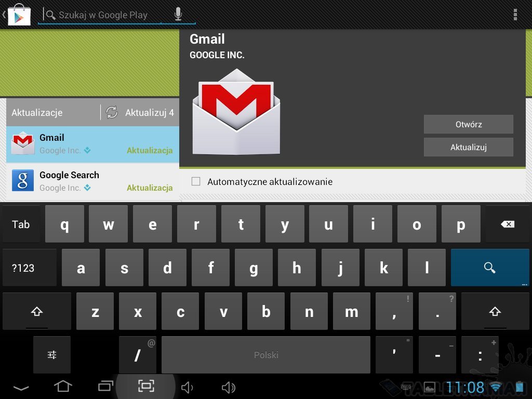Viewport: 532px width, 399px height.
Task: Toggle the right shift key
Action: [495, 311]
